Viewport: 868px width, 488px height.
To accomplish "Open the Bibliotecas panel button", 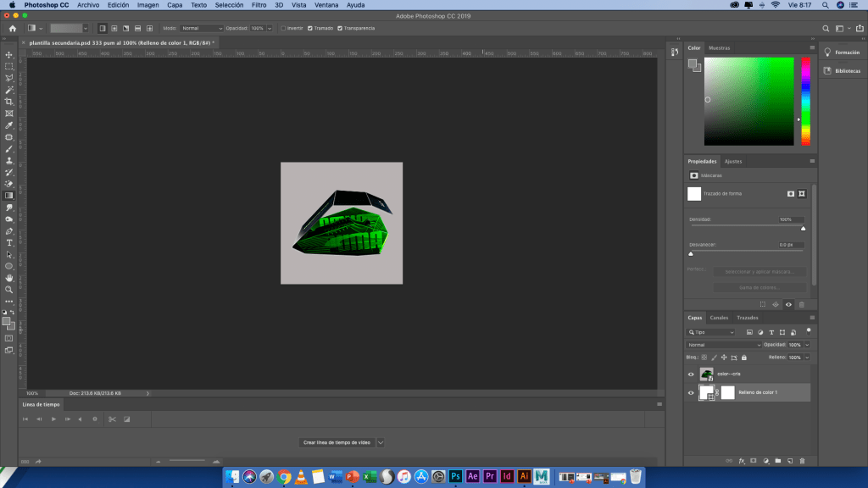I will pos(843,71).
